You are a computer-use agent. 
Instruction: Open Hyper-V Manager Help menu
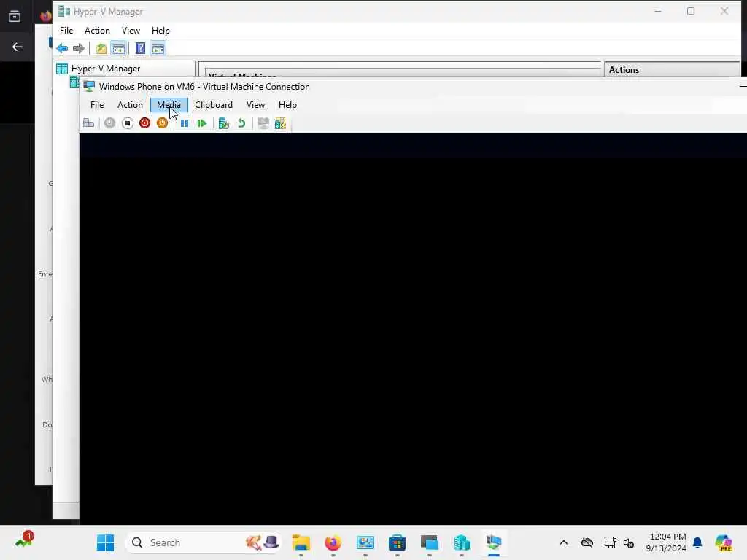point(160,31)
